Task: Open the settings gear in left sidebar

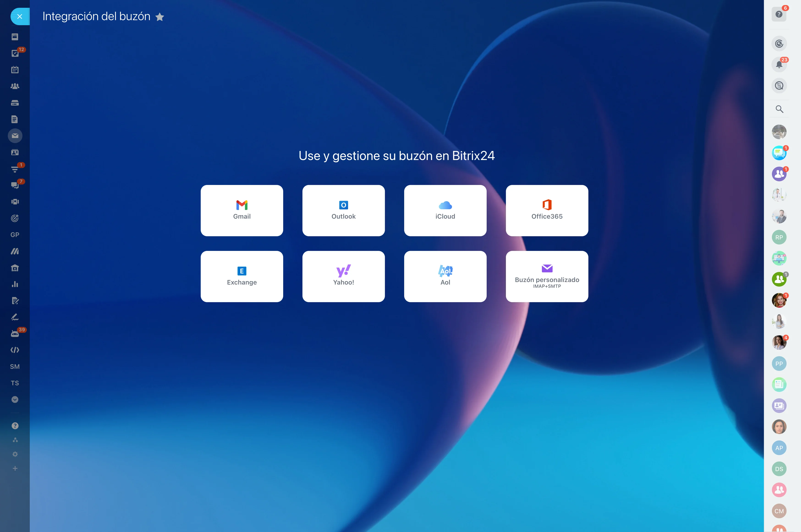Action: 15,454
